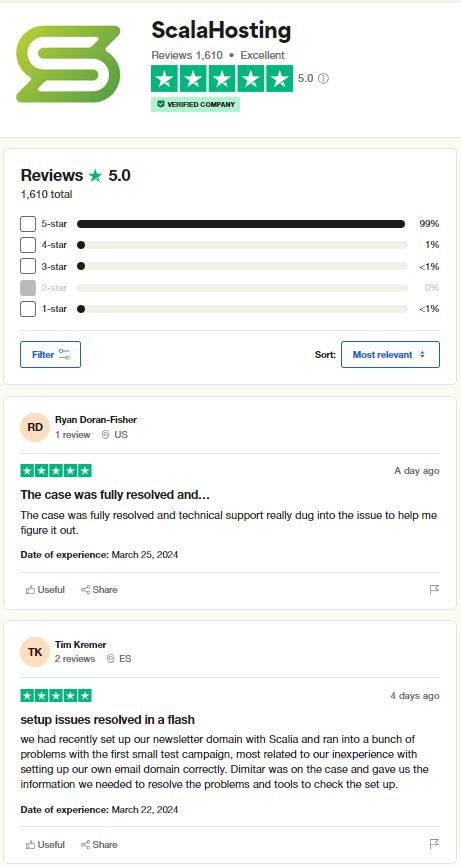
Task: Open review titled setup issues resolved
Action: click(108, 720)
